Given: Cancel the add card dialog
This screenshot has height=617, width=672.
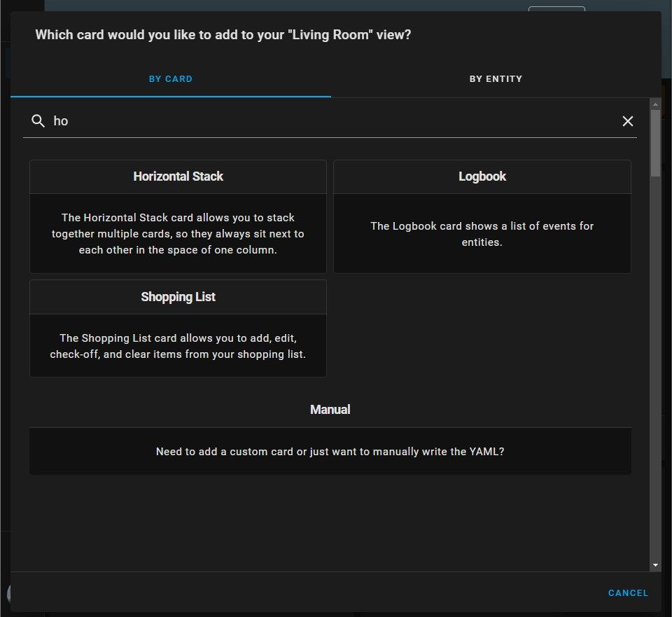Looking at the screenshot, I should click(x=628, y=593).
